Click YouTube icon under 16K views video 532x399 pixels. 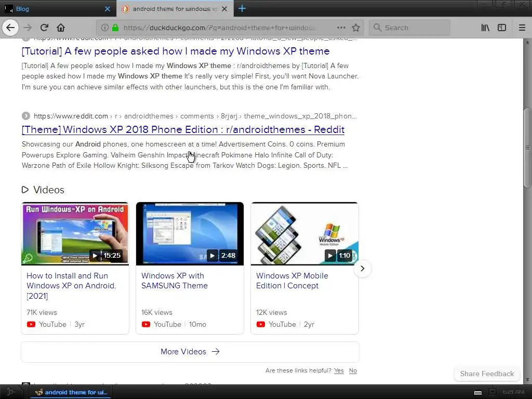[x=146, y=324]
